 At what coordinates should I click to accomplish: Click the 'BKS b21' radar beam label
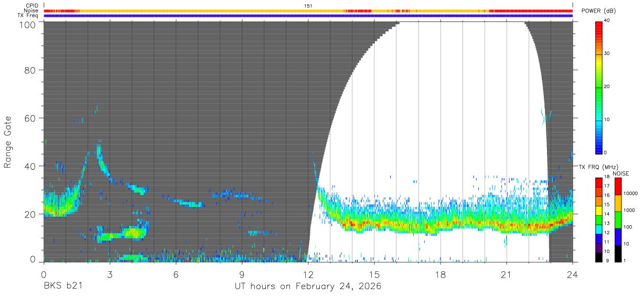63,287
